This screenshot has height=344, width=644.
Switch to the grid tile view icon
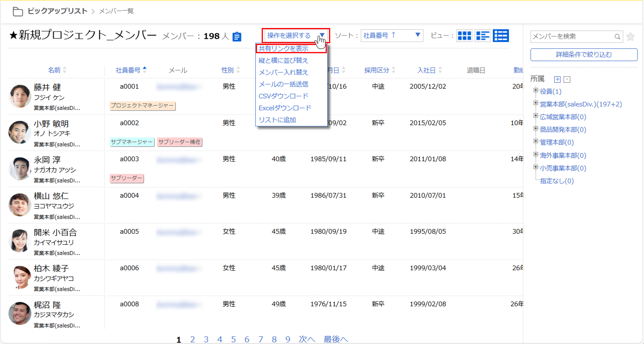464,36
